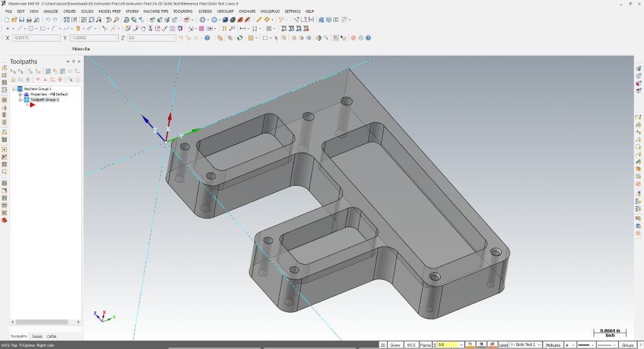Click the help question mark in status bar
Viewport: 644px width, 349px height.
coord(639,345)
